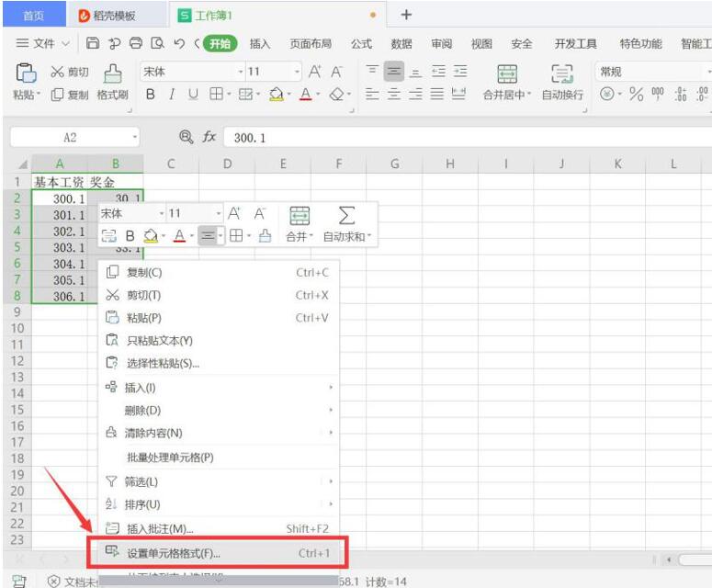Open the 审阅 ribbon tab

(x=441, y=43)
